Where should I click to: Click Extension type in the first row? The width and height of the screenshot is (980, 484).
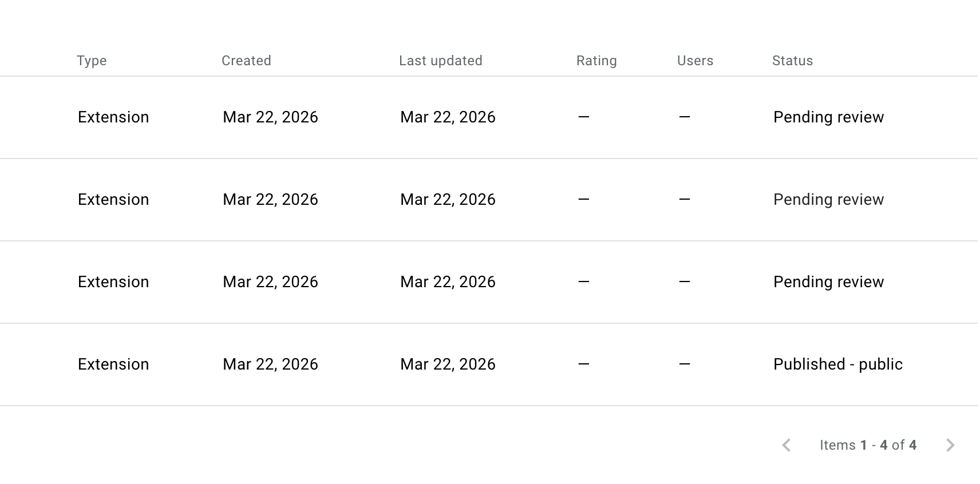(x=113, y=117)
